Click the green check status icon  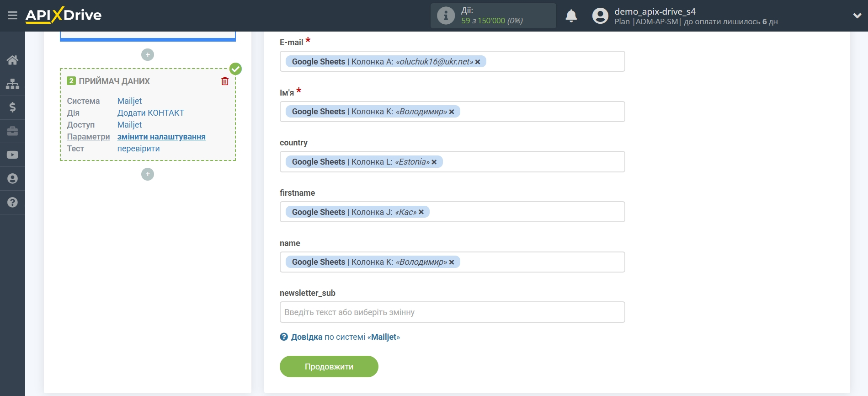pos(235,69)
